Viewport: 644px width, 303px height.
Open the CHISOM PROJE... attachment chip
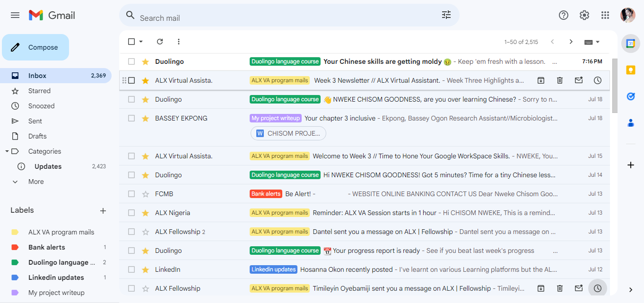point(288,133)
